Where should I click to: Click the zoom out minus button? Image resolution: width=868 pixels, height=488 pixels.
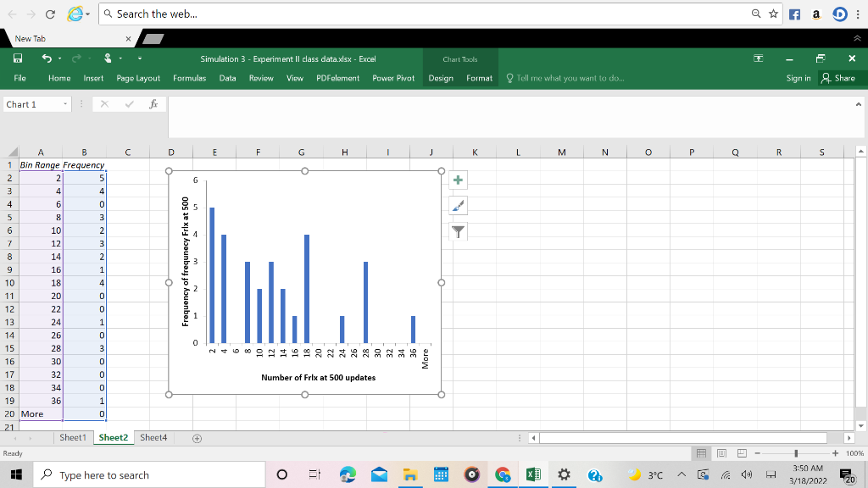pyautogui.click(x=757, y=453)
